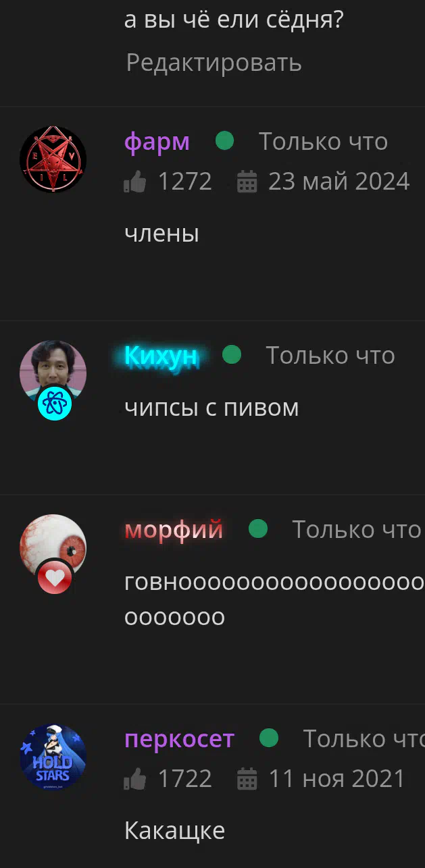Open перкосет username profile link
This screenshot has height=868, width=425.
point(179,740)
